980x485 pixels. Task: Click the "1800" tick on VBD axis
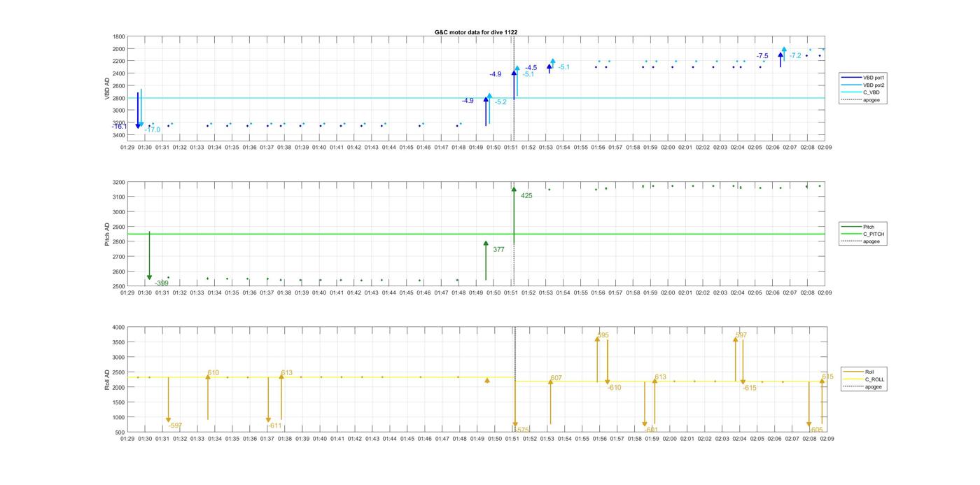[119, 36]
